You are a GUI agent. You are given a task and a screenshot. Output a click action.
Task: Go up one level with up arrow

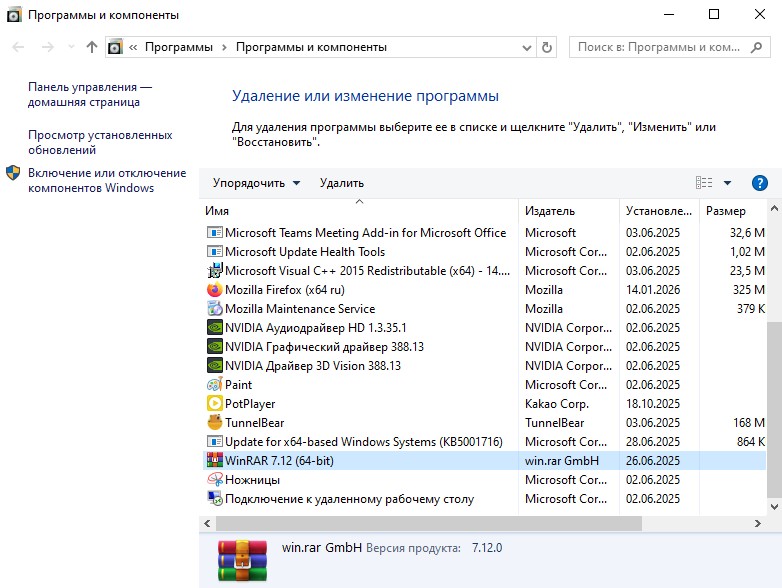[x=92, y=47]
